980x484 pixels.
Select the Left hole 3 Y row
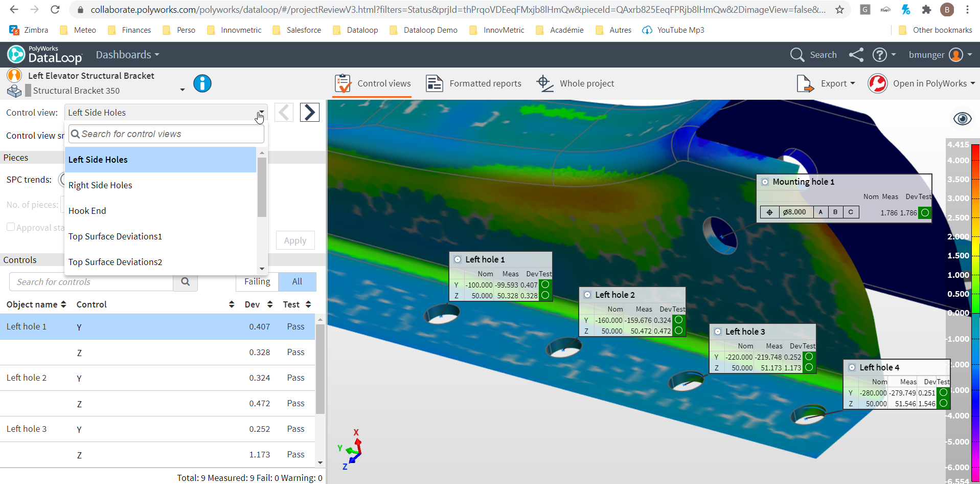tap(157, 429)
